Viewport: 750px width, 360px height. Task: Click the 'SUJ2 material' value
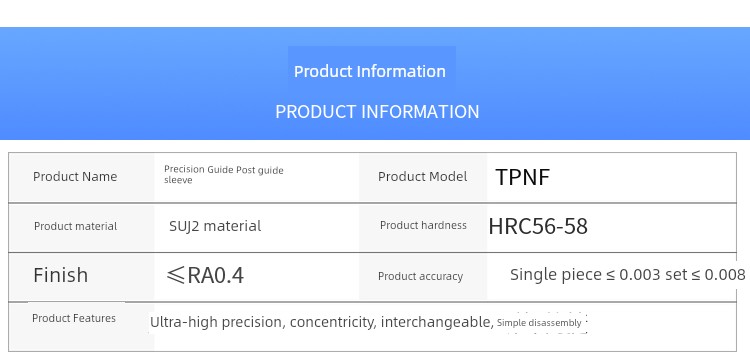[x=215, y=226]
